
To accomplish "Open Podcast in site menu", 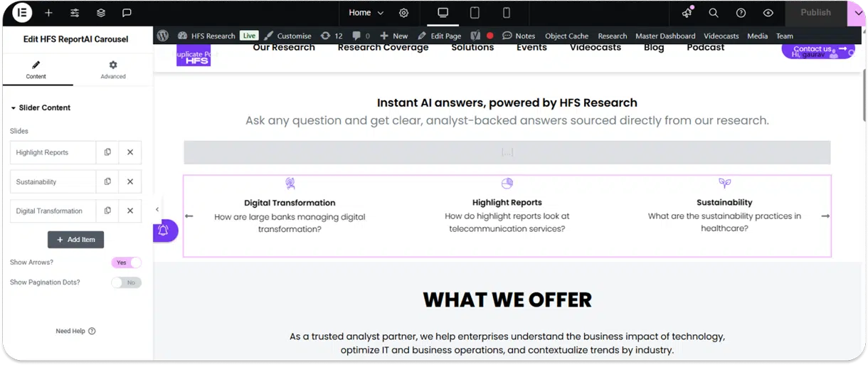I will 706,48.
